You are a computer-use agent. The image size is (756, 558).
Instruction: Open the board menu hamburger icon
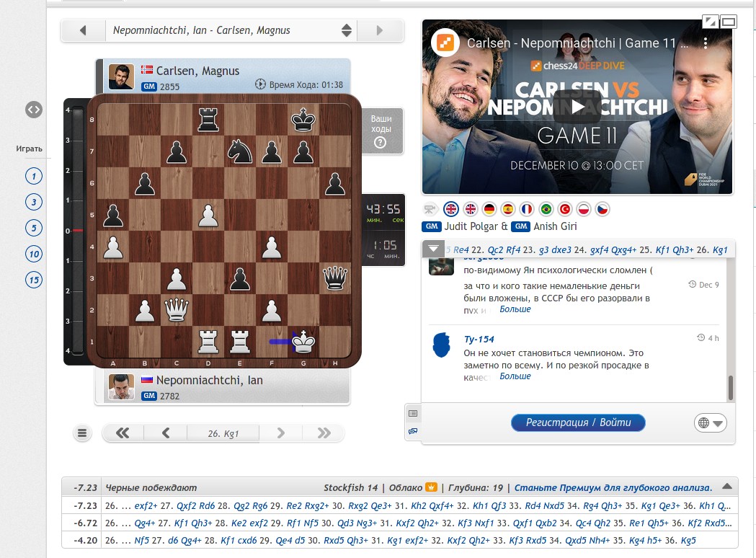(82, 433)
